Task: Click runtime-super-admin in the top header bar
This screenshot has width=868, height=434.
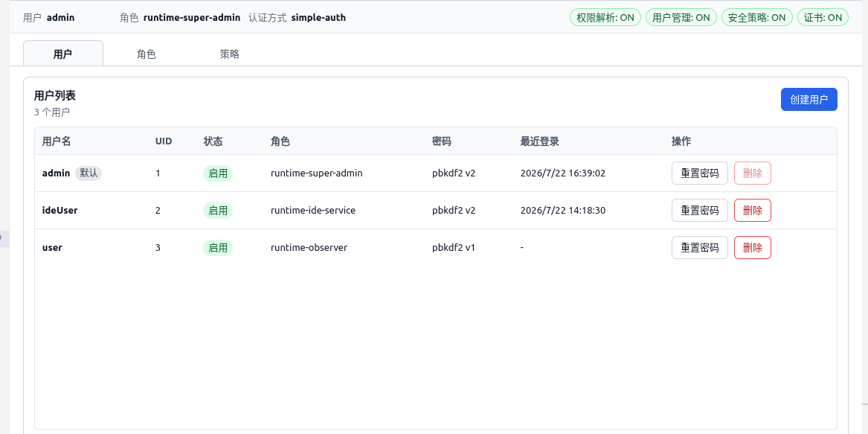Action: 192,17
